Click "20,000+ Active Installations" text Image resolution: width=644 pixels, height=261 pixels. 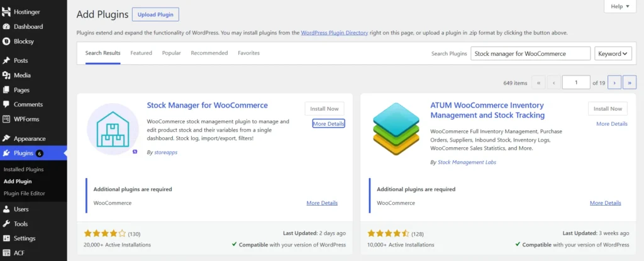(x=118, y=245)
